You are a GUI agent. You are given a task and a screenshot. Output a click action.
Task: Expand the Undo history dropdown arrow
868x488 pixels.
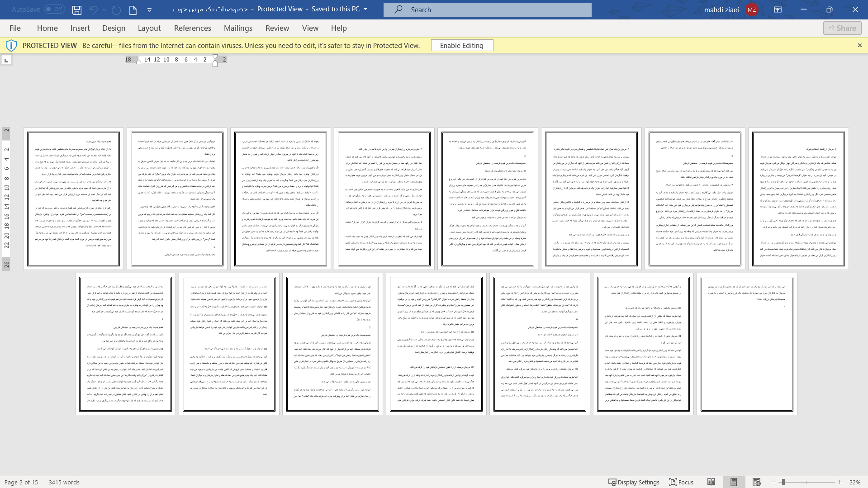[x=104, y=9]
